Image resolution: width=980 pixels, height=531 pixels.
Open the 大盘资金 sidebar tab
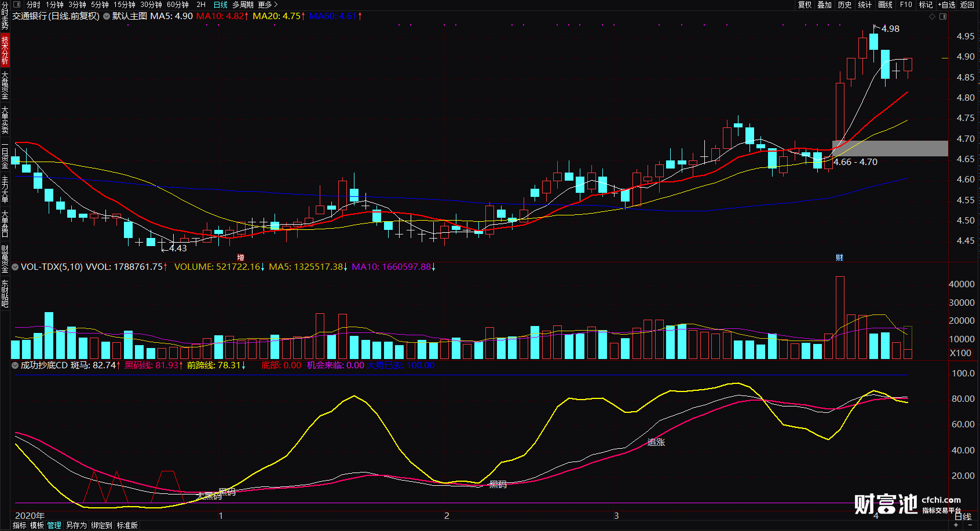[5, 85]
